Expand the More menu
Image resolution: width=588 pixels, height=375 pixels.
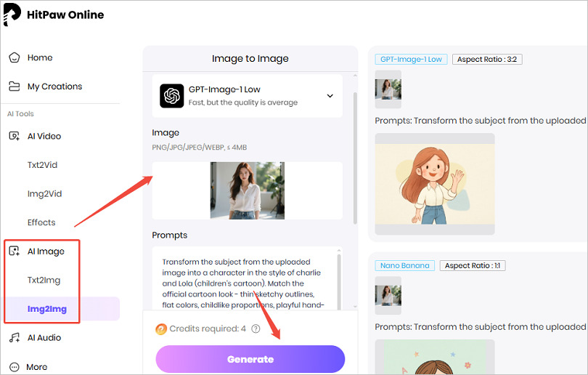[x=37, y=367]
